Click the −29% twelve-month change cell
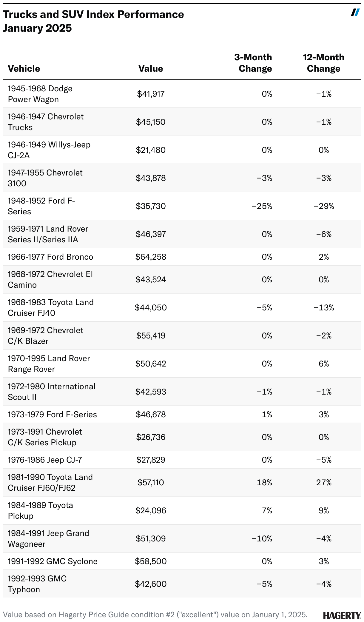Screen dimensions: 364x622 pyautogui.click(x=324, y=206)
